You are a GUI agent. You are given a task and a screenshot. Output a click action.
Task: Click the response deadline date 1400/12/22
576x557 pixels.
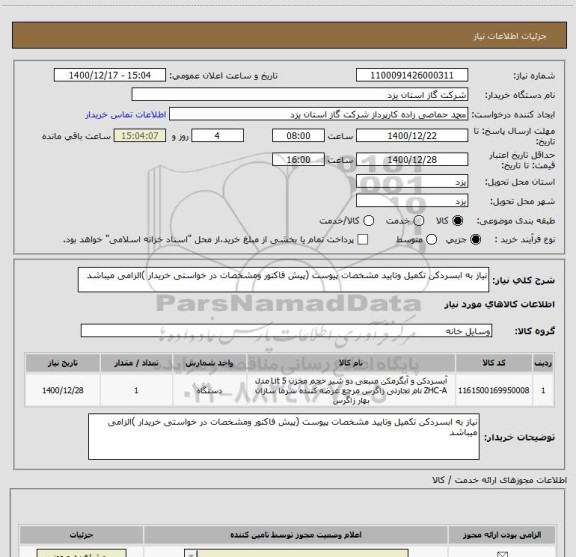[x=412, y=136]
